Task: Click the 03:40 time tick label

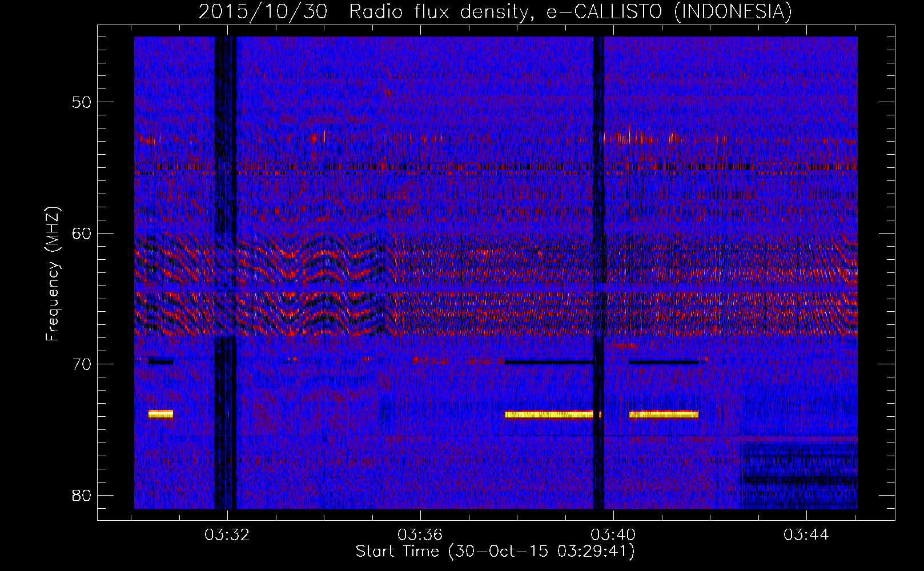Action: click(613, 535)
